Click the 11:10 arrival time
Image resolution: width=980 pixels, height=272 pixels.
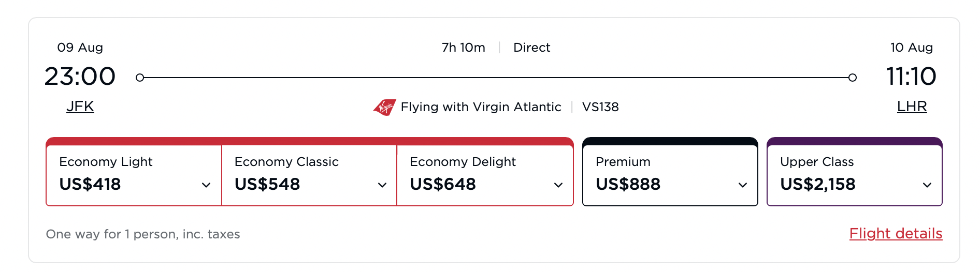911,77
